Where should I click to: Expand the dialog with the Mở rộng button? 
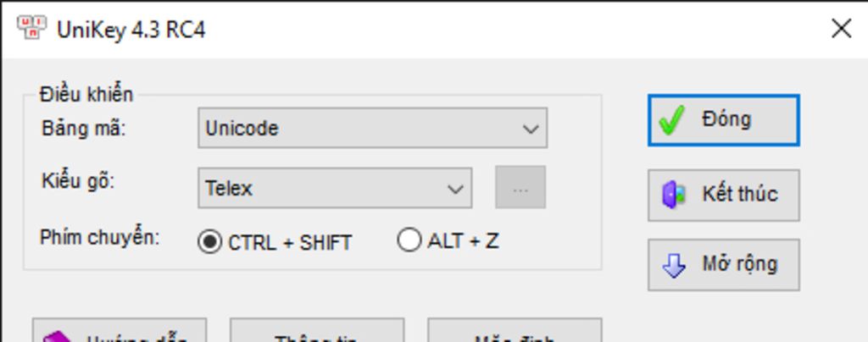pos(724,265)
